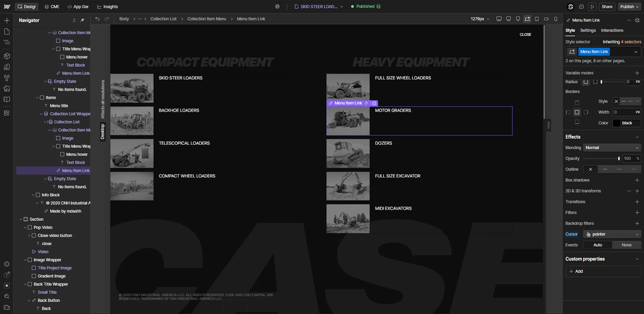This screenshot has height=314, width=644.
Task: Adjust the Opacity slider
Action: tap(601, 159)
